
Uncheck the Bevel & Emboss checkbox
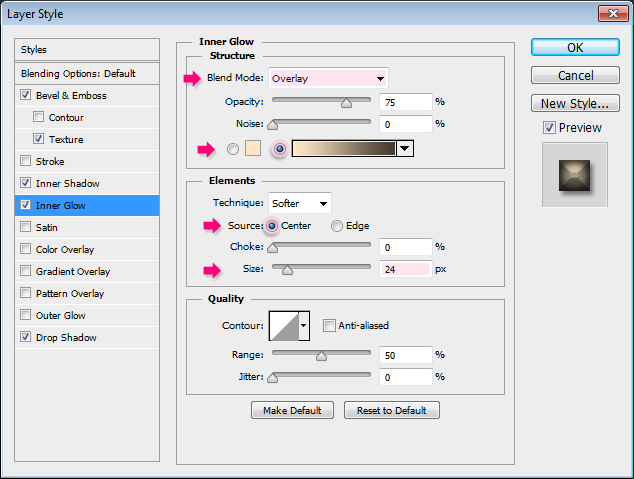25,95
